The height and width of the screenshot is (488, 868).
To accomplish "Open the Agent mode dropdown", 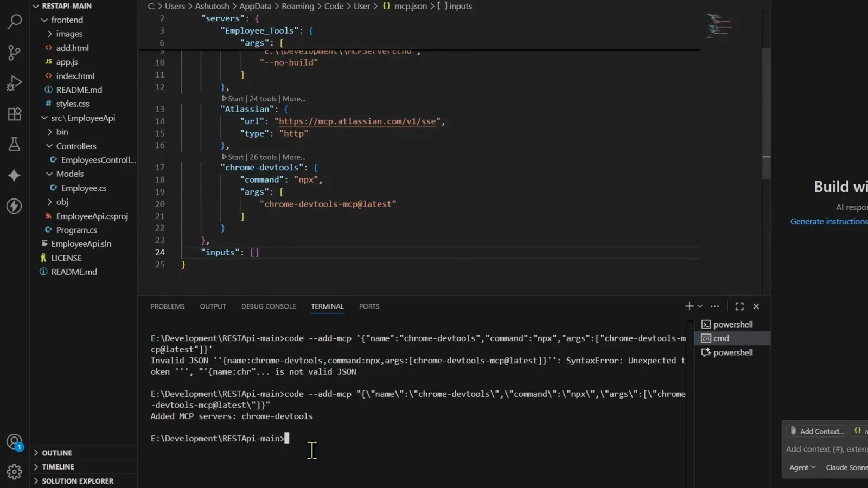I will click(x=802, y=467).
